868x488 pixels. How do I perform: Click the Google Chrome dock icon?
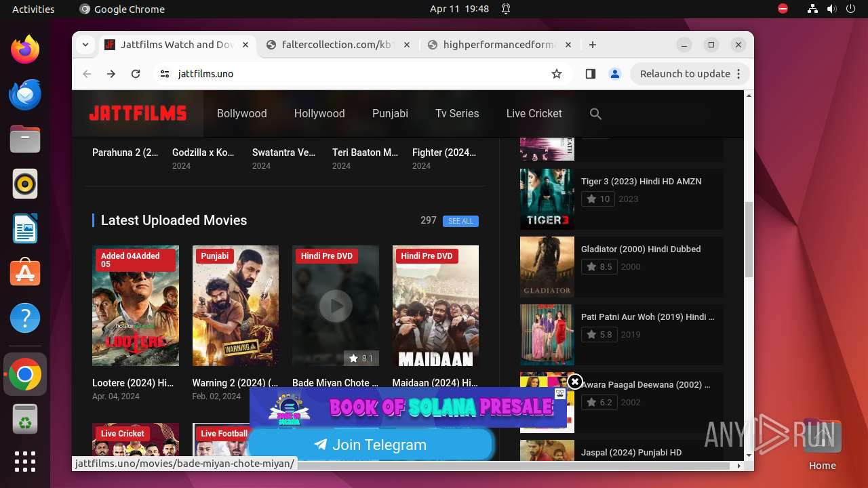(25, 374)
